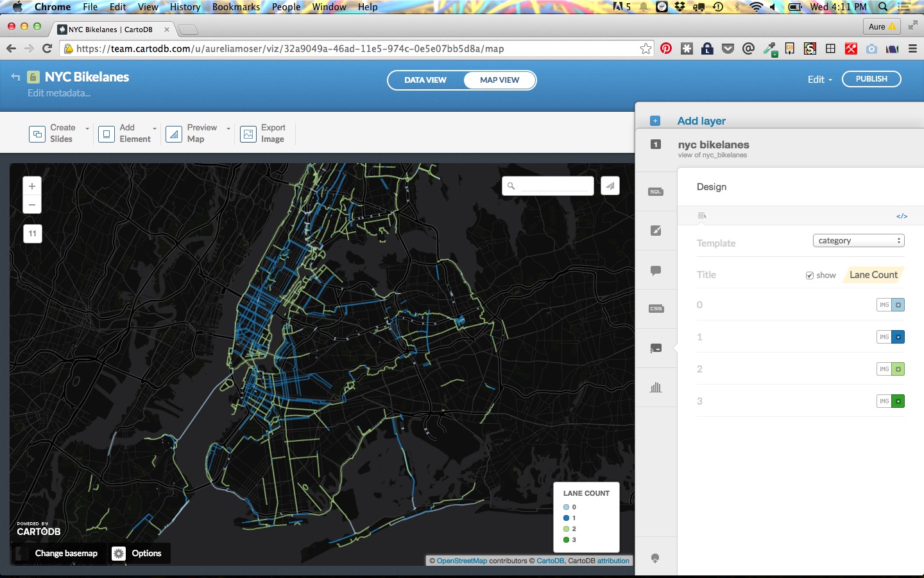Expand the Preview Map dropdown arrow
This screenshot has width=924, height=578.
pyautogui.click(x=228, y=128)
